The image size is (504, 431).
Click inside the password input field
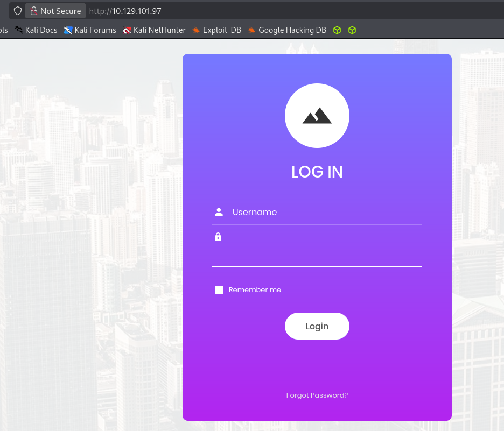tap(318, 254)
